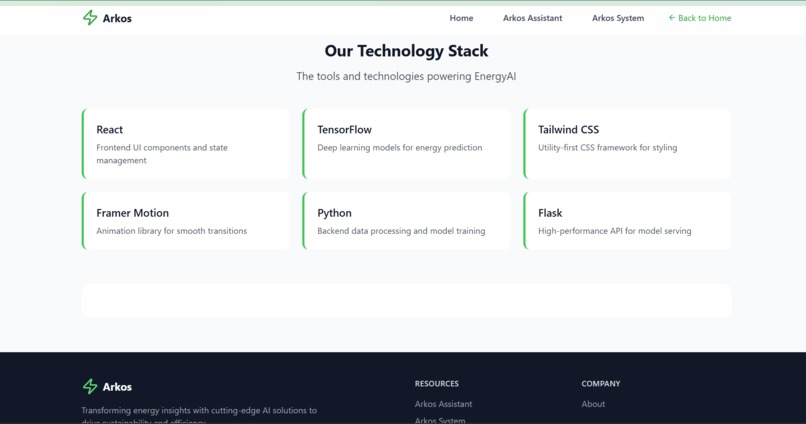
Task: Open the About link under Company
Action: point(593,404)
